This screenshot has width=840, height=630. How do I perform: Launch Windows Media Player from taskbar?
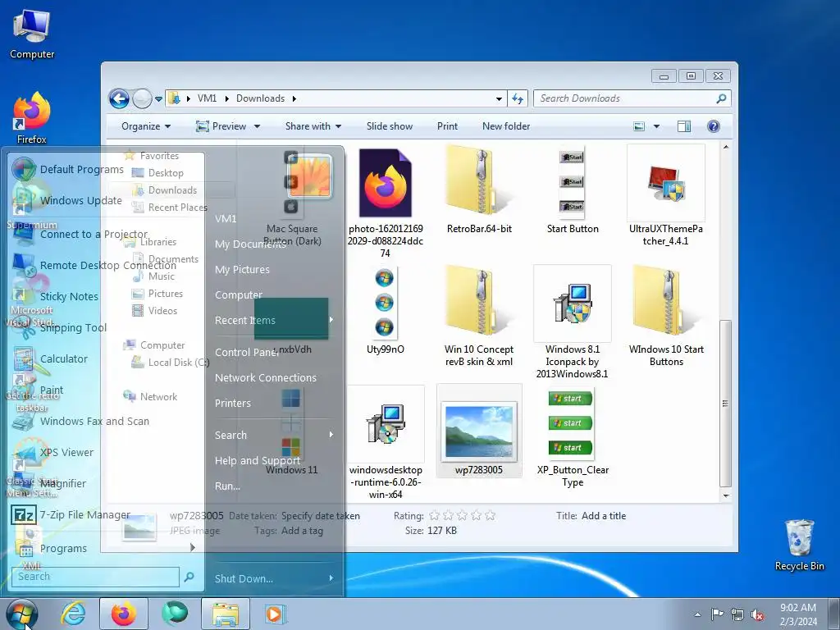point(276,614)
